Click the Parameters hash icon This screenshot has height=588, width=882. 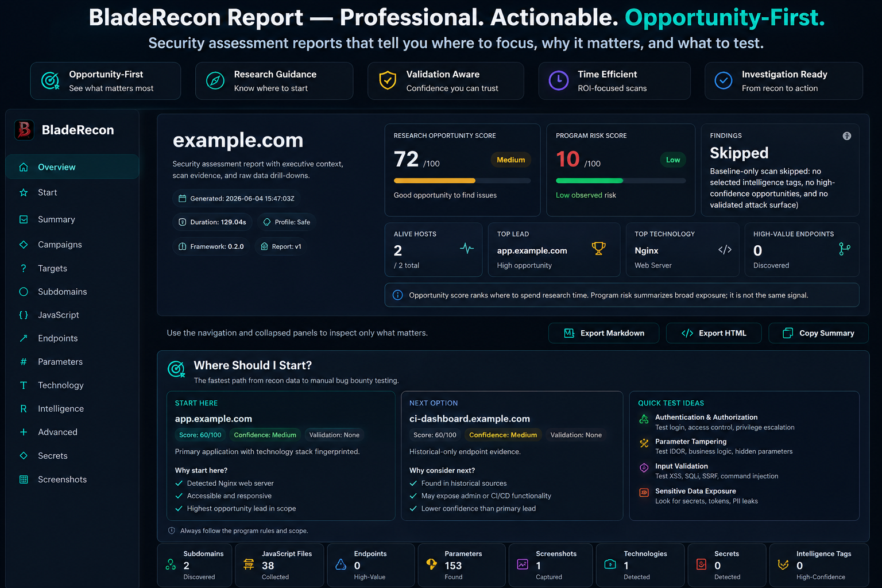(24, 362)
